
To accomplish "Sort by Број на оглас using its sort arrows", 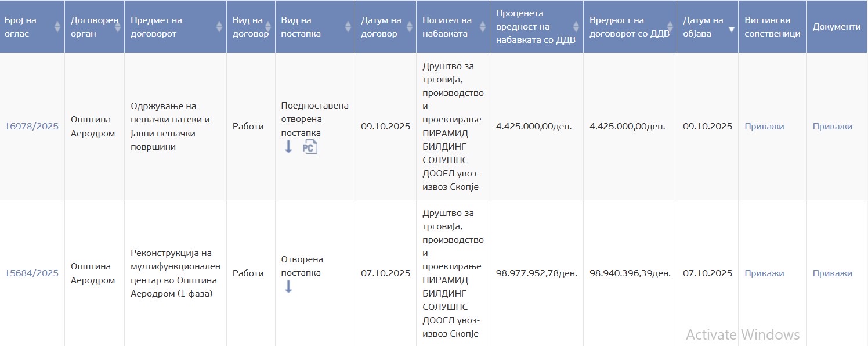I will click(57, 27).
